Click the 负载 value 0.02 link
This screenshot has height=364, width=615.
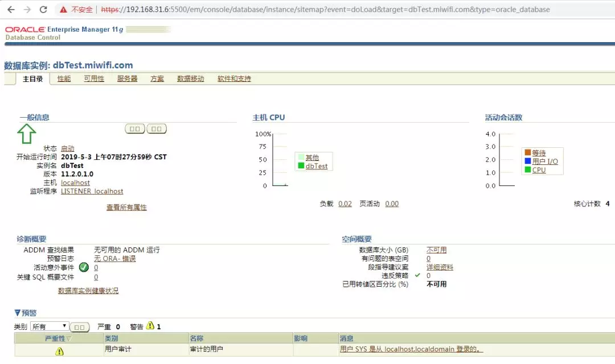[x=345, y=204]
